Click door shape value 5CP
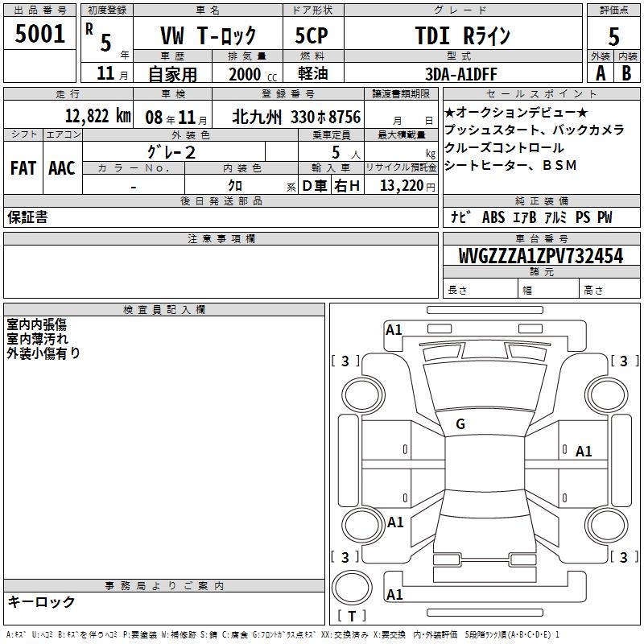The width and height of the screenshot is (644, 644). (x=312, y=35)
